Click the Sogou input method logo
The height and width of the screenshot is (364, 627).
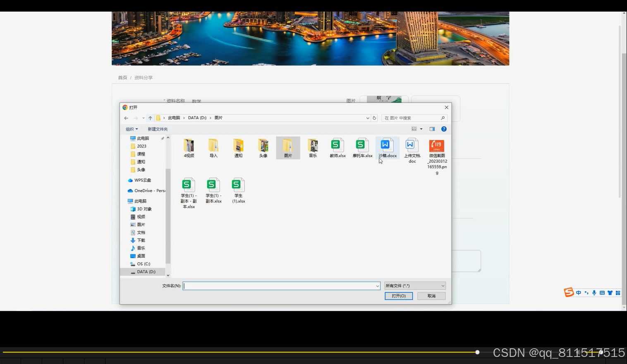[x=569, y=292]
